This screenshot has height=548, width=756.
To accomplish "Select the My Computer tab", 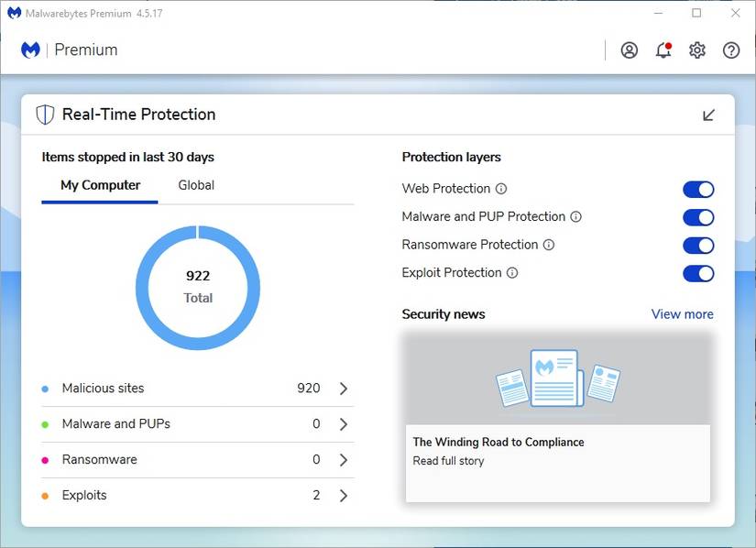I will point(100,185).
